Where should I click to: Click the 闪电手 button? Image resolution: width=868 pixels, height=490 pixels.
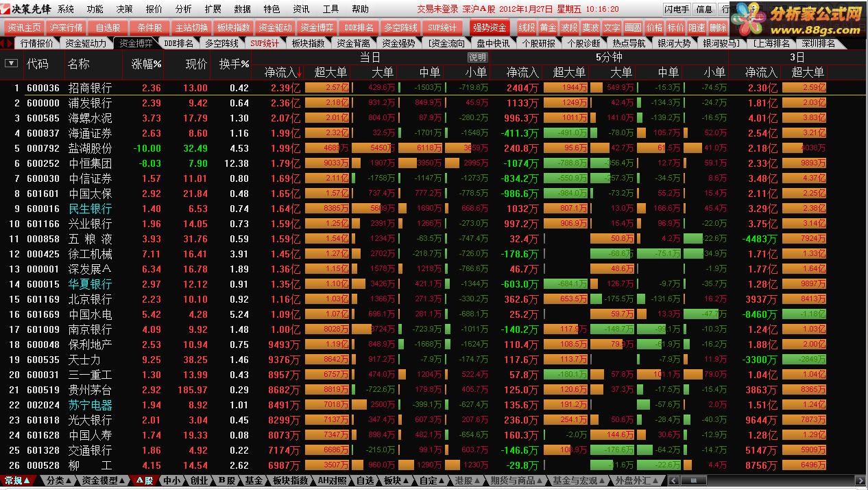pos(677,10)
